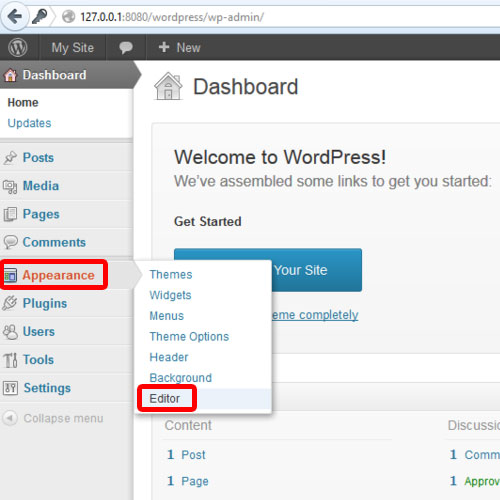Viewport: 500px width, 500px height.
Task: Click the Welcome to WordPress! heading
Action: [x=280, y=157]
